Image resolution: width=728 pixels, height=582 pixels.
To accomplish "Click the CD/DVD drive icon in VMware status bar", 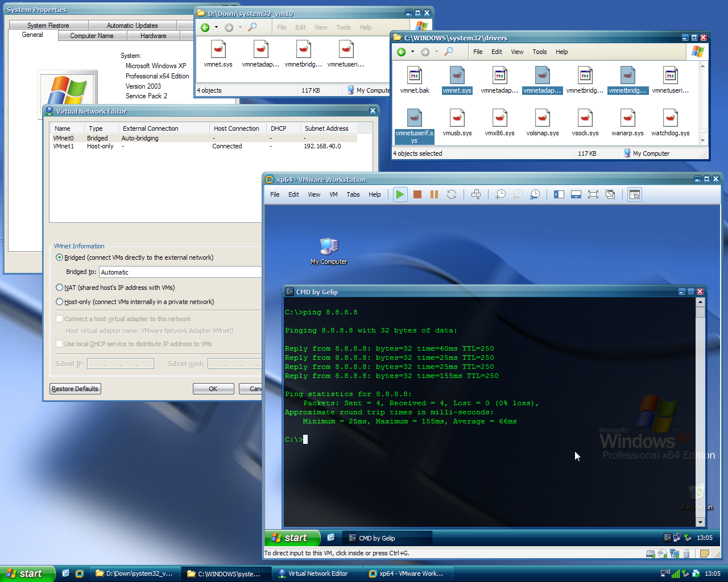I will point(663,554).
